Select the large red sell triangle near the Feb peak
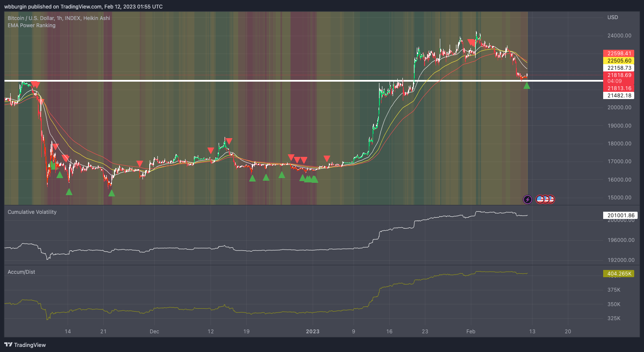This screenshot has width=644, height=352. (471, 43)
